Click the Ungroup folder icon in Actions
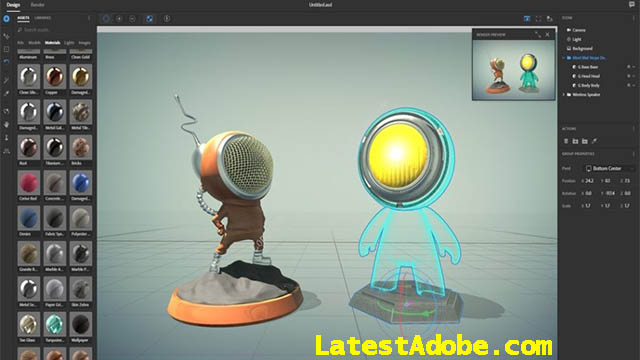The height and width of the screenshot is (360, 640). pos(584,141)
